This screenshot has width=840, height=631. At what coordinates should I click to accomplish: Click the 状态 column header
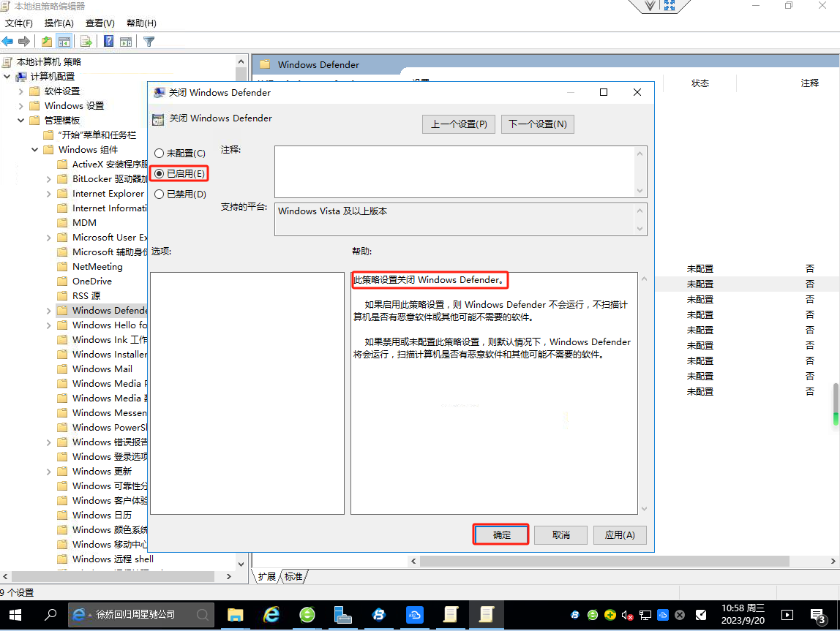(700, 83)
